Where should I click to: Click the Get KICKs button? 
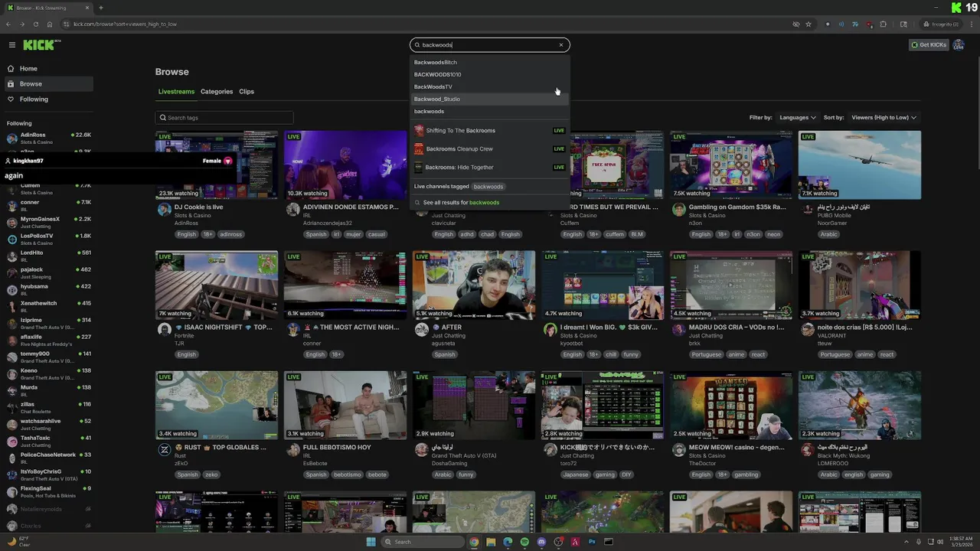click(x=929, y=45)
